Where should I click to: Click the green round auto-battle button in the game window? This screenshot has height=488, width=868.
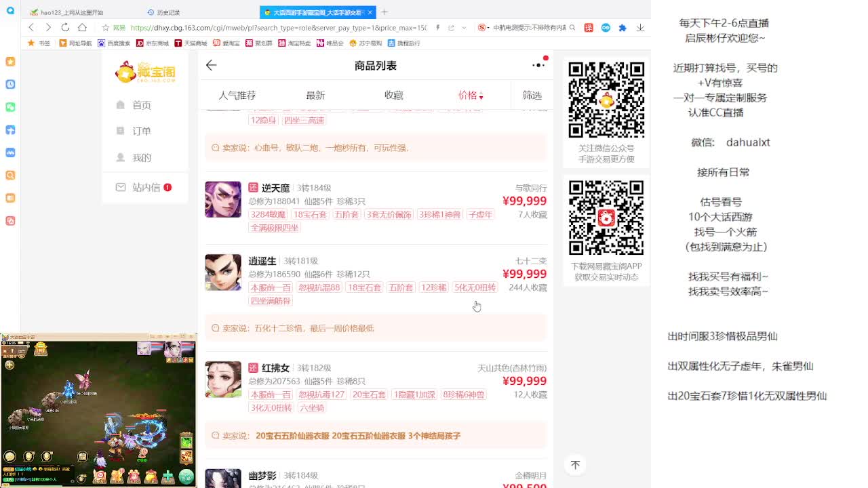186,476
